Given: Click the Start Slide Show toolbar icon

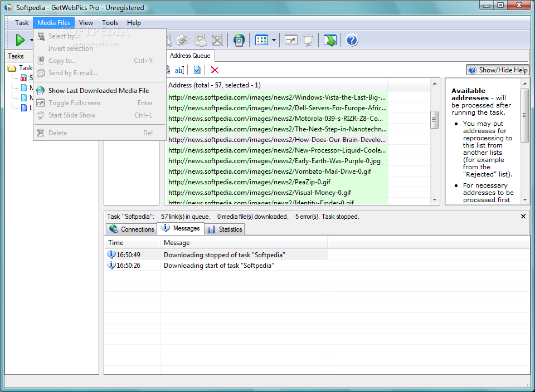Looking at the screenshot, I should tap(308, 40).
